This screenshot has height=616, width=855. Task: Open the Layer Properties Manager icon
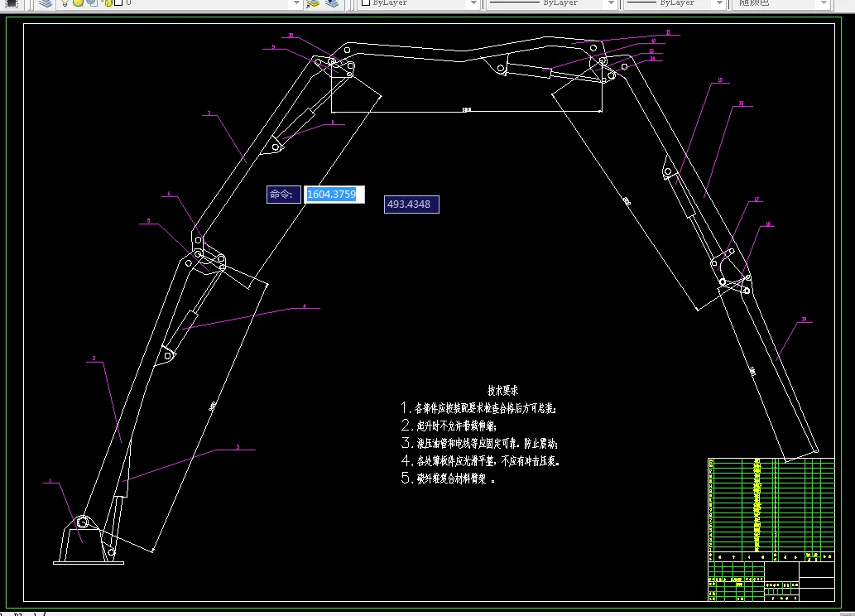[x=46, y=3]
